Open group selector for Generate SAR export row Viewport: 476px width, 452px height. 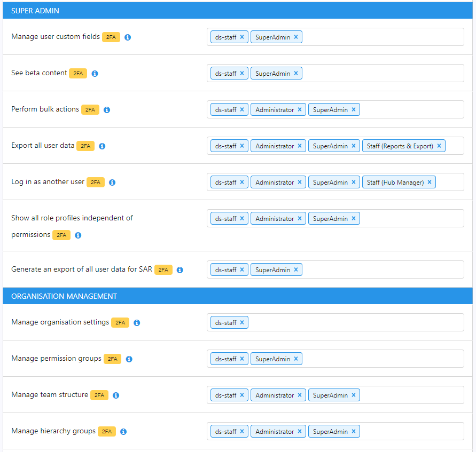[x=335, y=269]
